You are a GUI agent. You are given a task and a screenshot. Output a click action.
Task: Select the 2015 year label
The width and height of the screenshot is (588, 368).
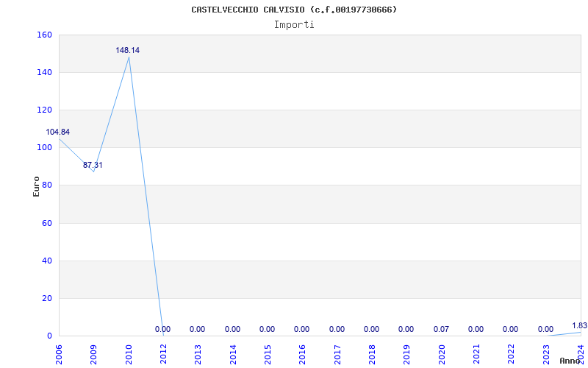click(x=268, y=354)
